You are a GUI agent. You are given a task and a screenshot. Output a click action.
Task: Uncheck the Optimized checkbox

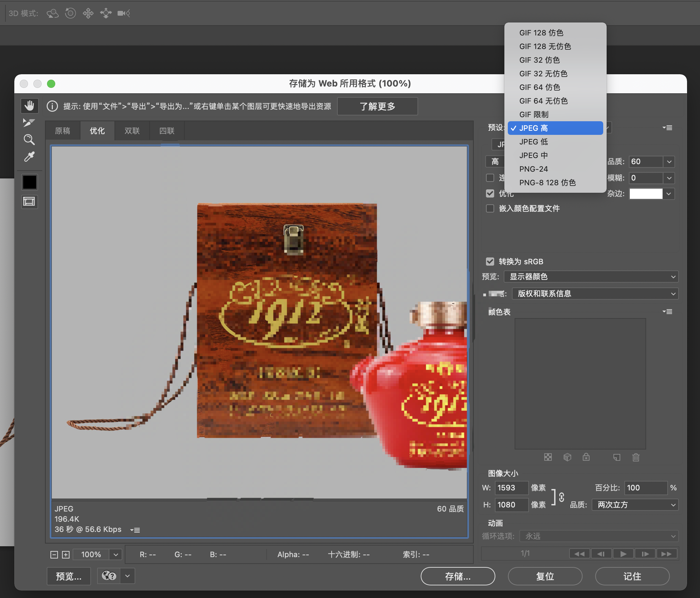(x=490, y=193)
